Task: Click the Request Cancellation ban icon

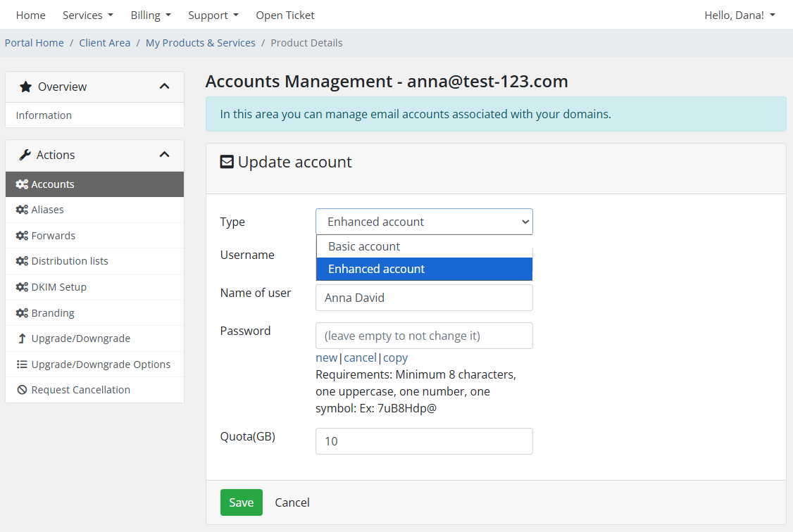Action: click(22, 390)
